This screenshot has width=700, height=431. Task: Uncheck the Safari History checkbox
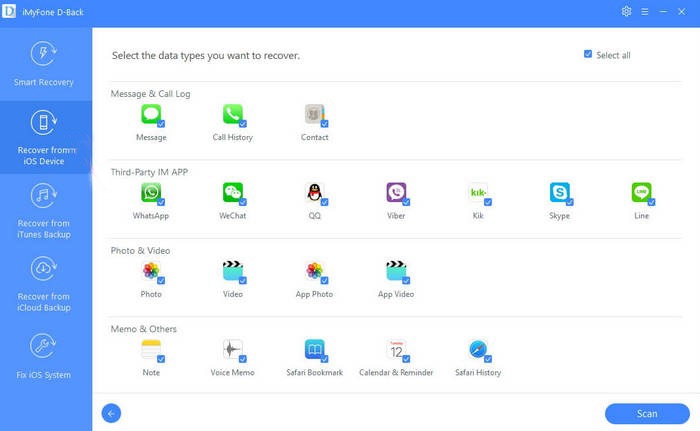click(488, 359)
